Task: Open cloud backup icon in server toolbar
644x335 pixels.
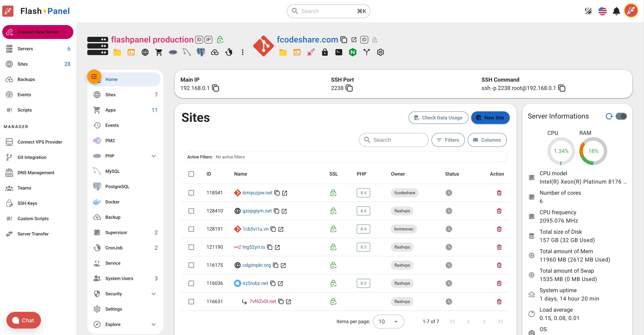Action: [x=215, y=52]
